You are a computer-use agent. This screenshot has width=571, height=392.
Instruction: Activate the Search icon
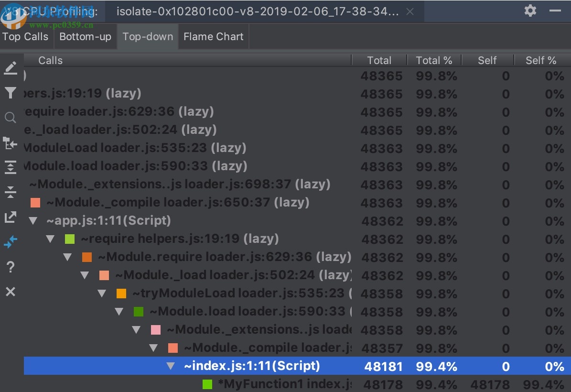coord(10,117)
